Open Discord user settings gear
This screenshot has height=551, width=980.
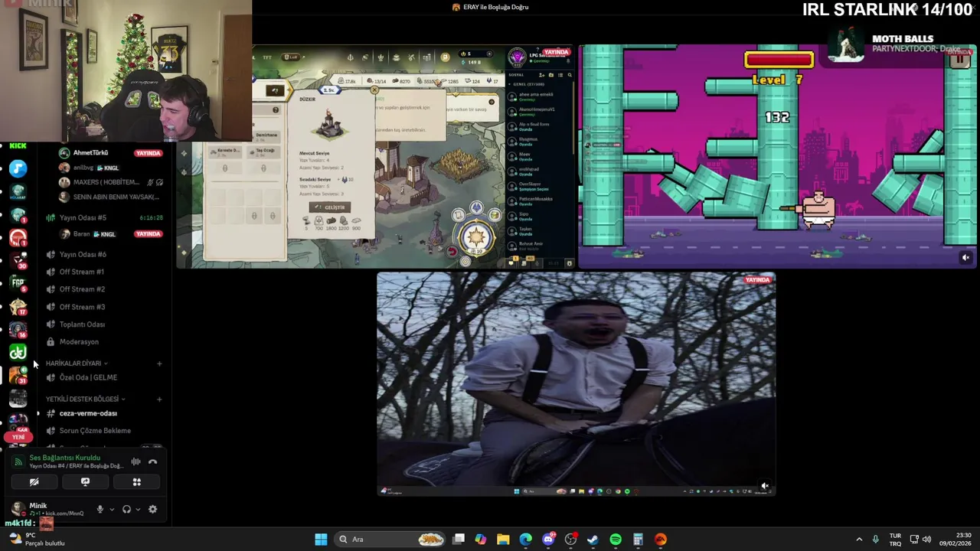pos(152,510)
